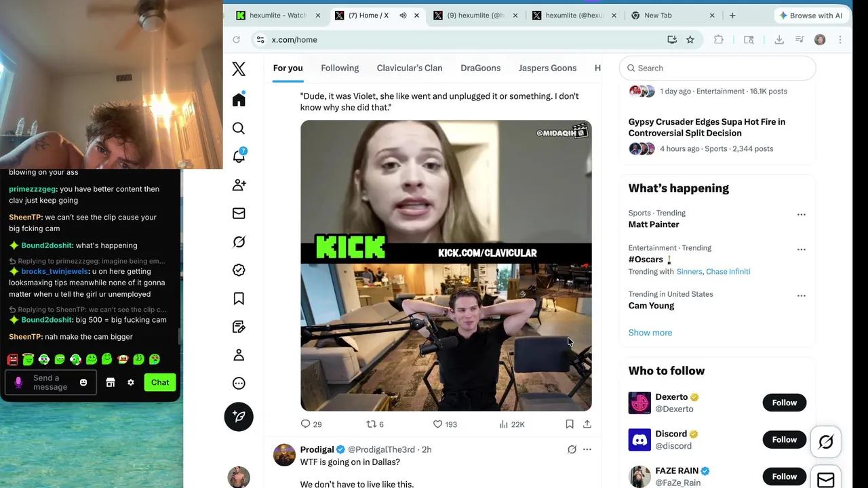The width and height of the screenshot is (868, 488).
Task: Open options for Cam Young trend
Action: click(802, 296)
